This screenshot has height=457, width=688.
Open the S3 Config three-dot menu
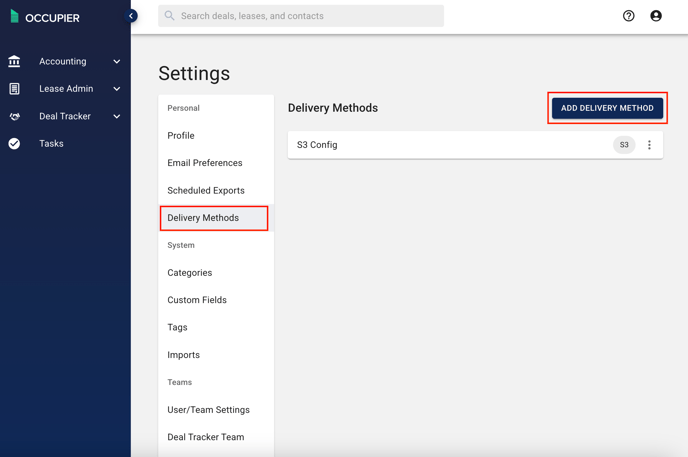[649, 145]
